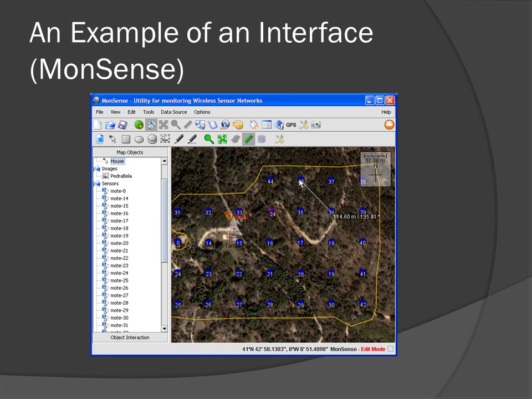Click the tree scrollbar down arrow
Viewport: 532px width, 399px height.
coord(164,329)
